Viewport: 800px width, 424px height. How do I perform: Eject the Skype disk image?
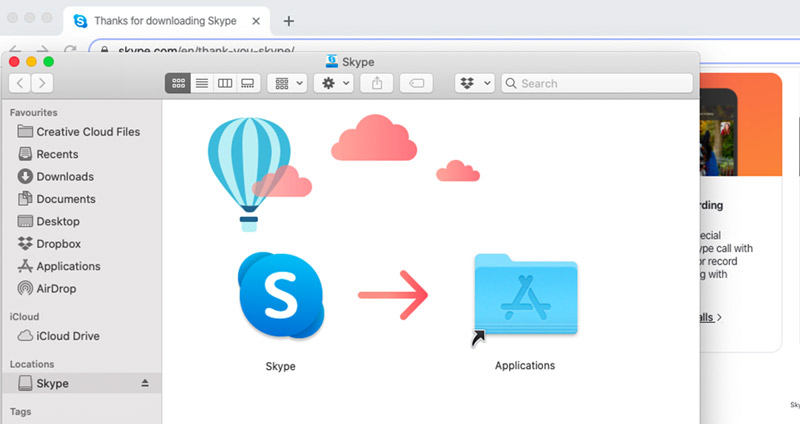(x=144, y=384)
